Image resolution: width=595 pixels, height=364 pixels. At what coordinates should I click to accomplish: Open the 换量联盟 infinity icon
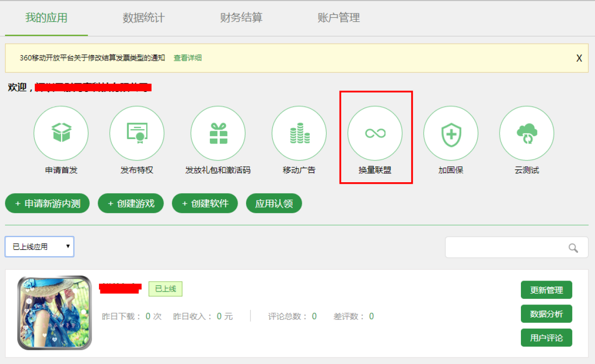[x=375, y=133]
